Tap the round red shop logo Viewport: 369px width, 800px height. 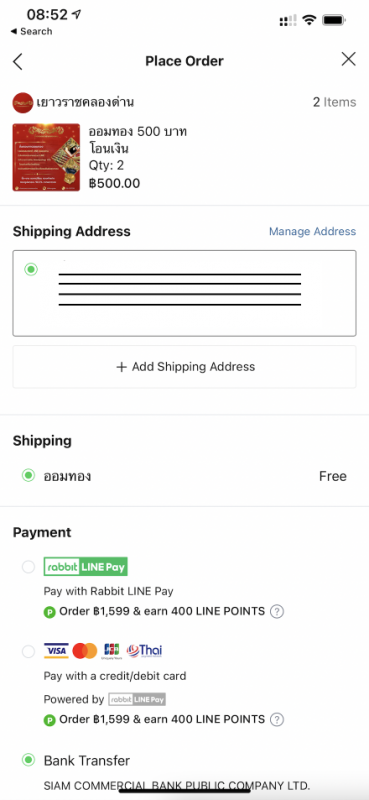pos(23,103)
